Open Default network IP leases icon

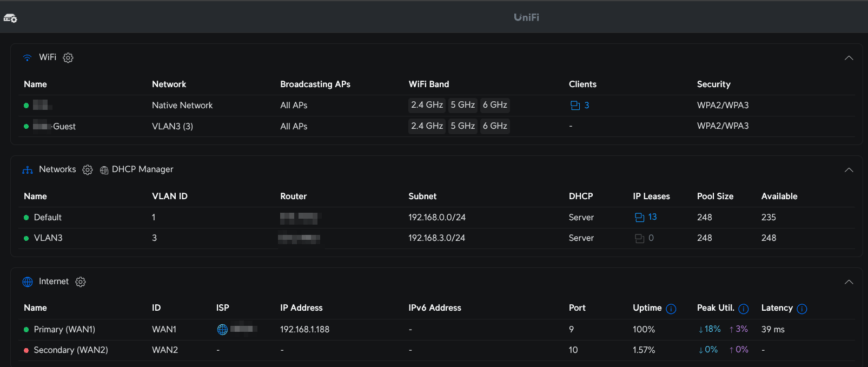(x=639, y=218)
